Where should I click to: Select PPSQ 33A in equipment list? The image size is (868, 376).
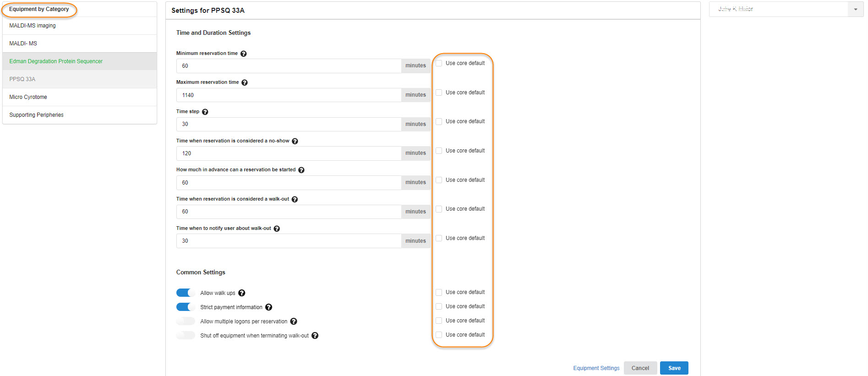(x=22, y=79)
